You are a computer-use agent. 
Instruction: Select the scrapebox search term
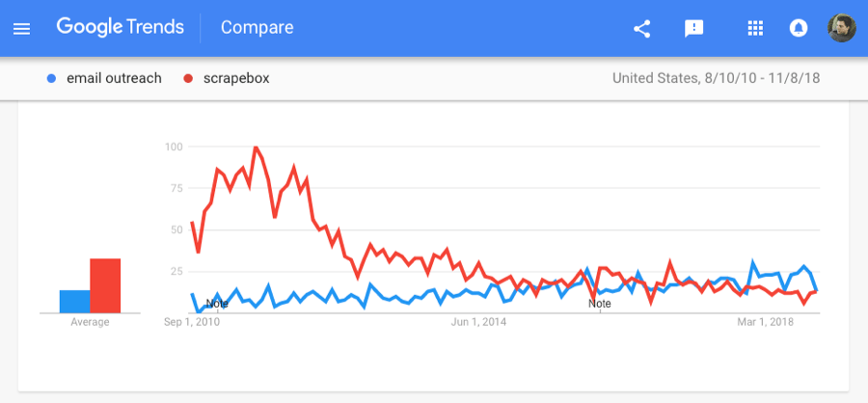click(236, 79)
